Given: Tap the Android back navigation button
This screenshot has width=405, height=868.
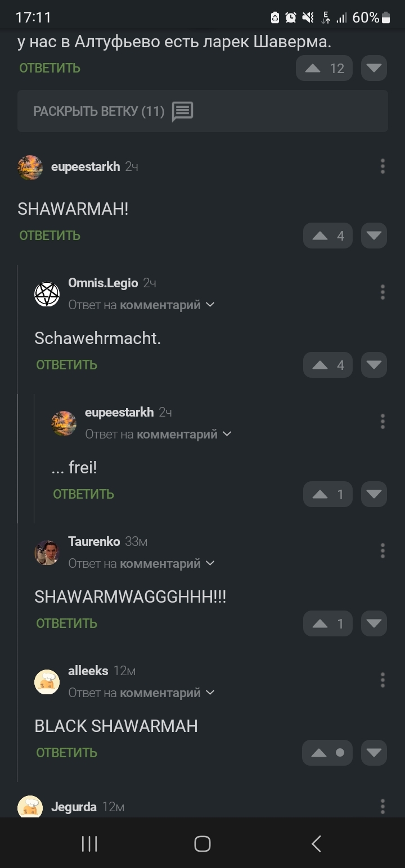Looking at the screenshot, I should point(316,843).
